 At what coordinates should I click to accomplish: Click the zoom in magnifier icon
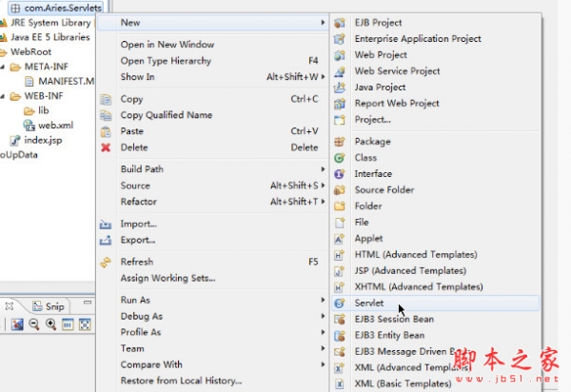click(x=50, y=324)
